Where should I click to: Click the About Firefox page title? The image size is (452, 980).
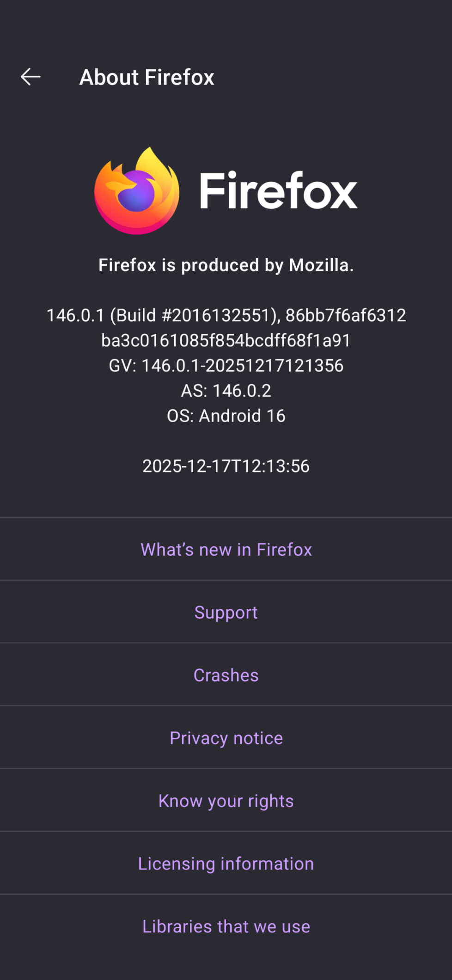click(x=147, y=77)
